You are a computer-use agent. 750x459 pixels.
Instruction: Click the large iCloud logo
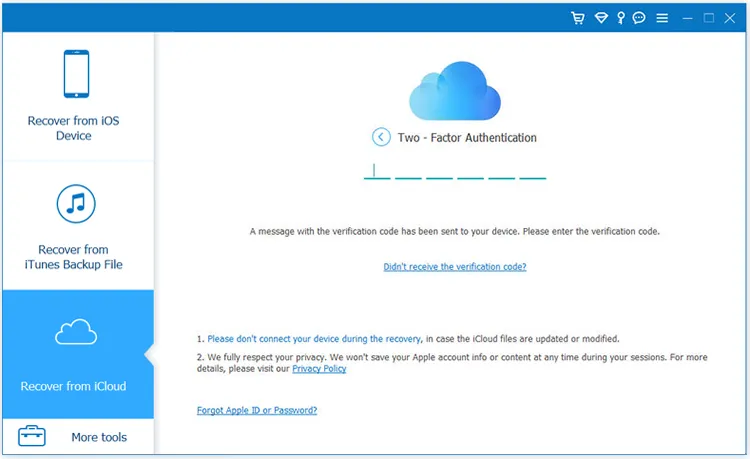tap(455, 90)
